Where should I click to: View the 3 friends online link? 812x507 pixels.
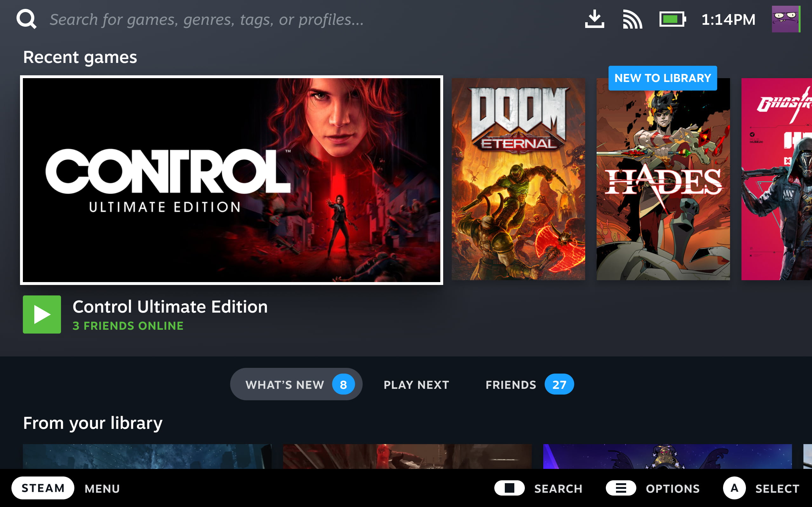click(x=128, y=326)
